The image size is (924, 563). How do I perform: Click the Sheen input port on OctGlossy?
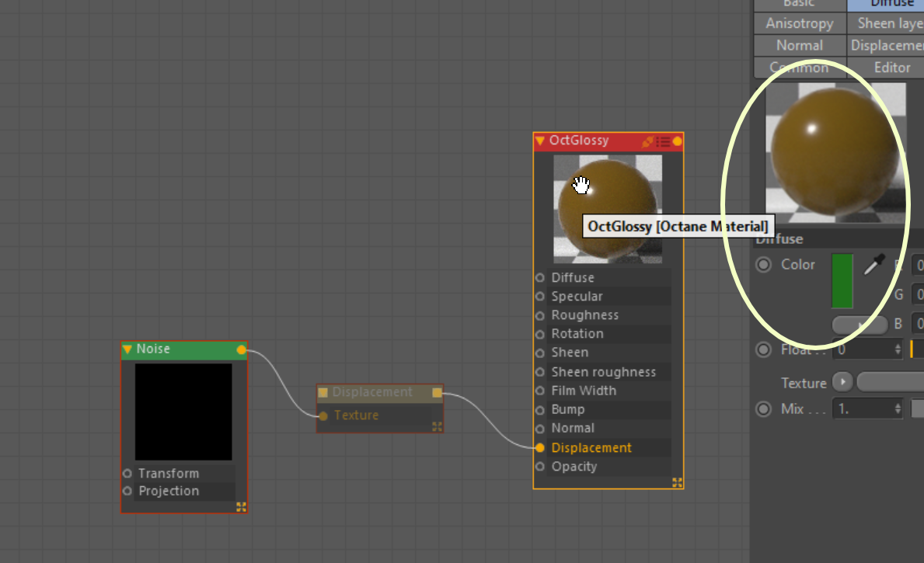(x=540, y=353)
